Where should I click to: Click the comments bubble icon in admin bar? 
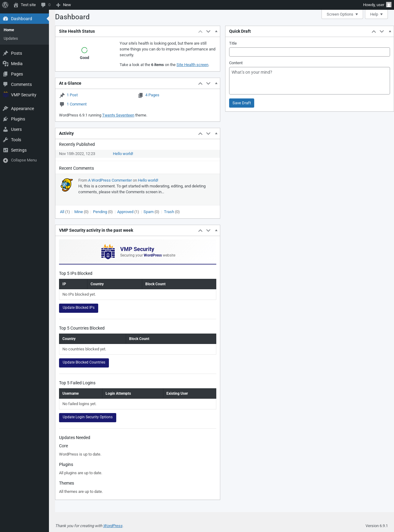43,5
